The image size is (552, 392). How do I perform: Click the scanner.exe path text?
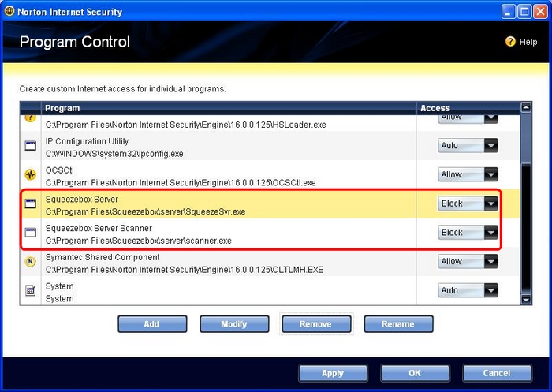point(138,241)
